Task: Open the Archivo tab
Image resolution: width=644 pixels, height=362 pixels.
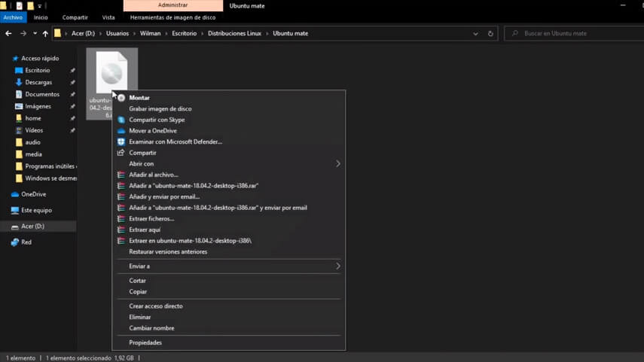Action: [13, 17]
